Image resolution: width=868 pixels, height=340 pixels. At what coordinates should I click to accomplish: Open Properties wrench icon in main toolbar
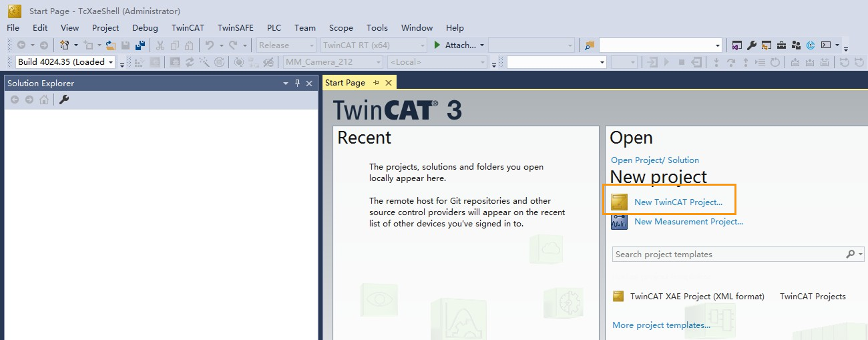(752, 45)
